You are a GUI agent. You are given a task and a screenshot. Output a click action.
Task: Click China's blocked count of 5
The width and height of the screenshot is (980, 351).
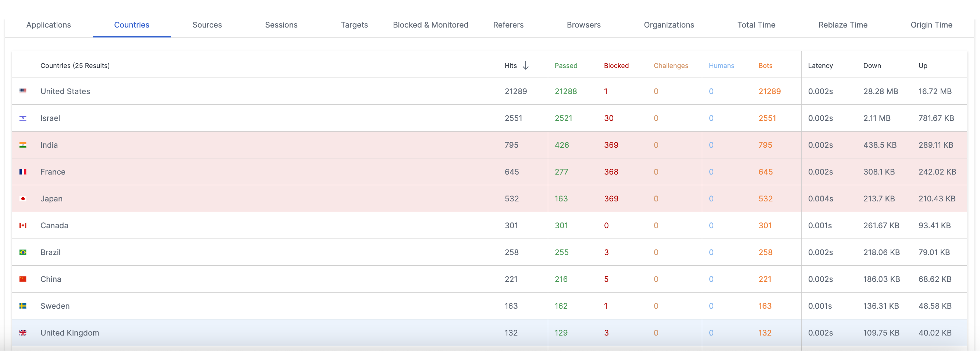pos(606,279)
